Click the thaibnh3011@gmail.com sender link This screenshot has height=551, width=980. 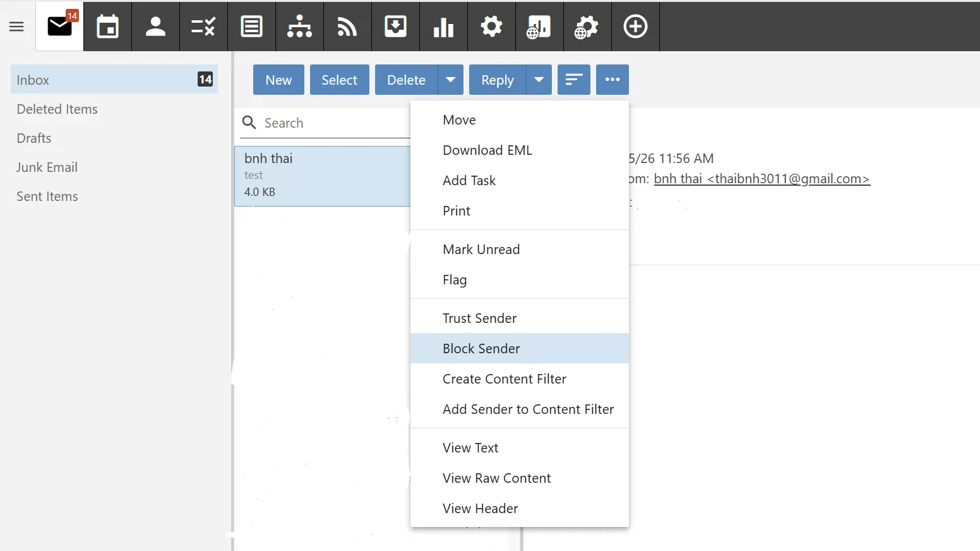762,179
